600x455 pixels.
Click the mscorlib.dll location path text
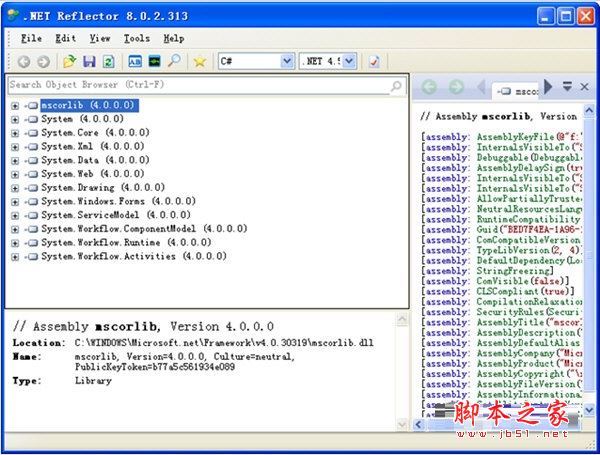(224, 342)
